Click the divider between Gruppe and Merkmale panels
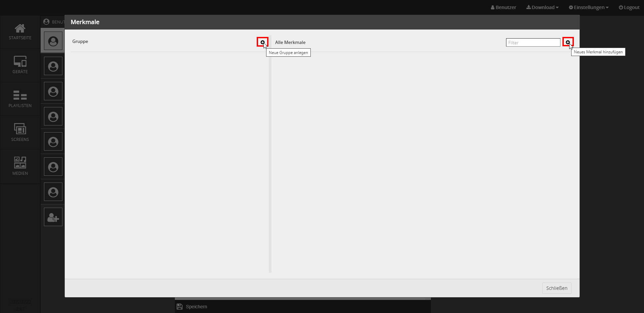 point(270,154)
